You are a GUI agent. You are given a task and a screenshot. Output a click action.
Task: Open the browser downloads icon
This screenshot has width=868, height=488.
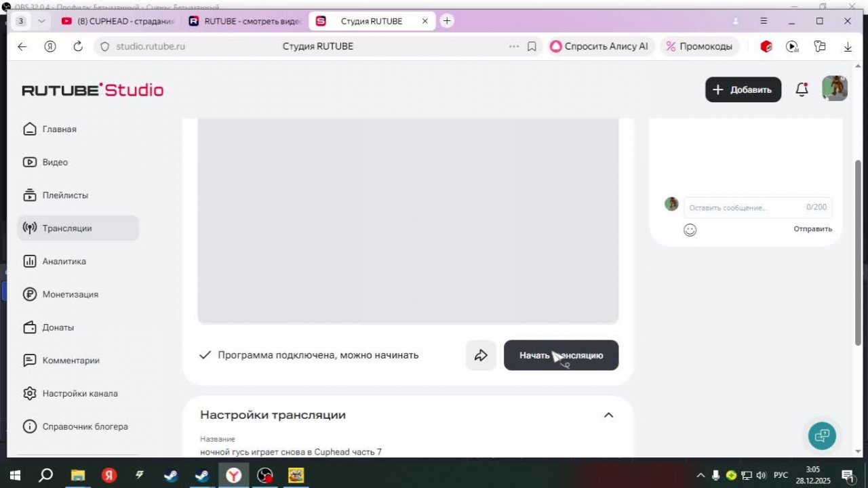pos(848,46)
